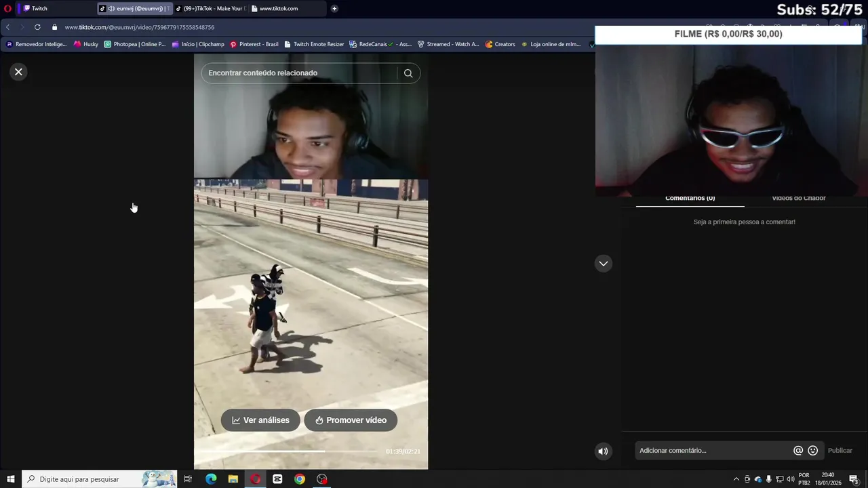Image resolution: width=868 pixels, height=488 pixels.
Task: Open the Twitch Emote Resizer bookmark
Action: click(x=314, y=44)
